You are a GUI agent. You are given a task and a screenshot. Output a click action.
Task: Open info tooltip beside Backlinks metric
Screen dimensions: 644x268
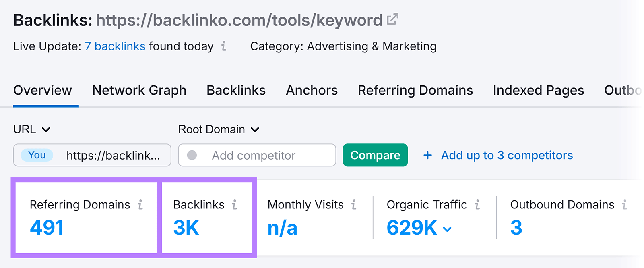tap(235, 205)
